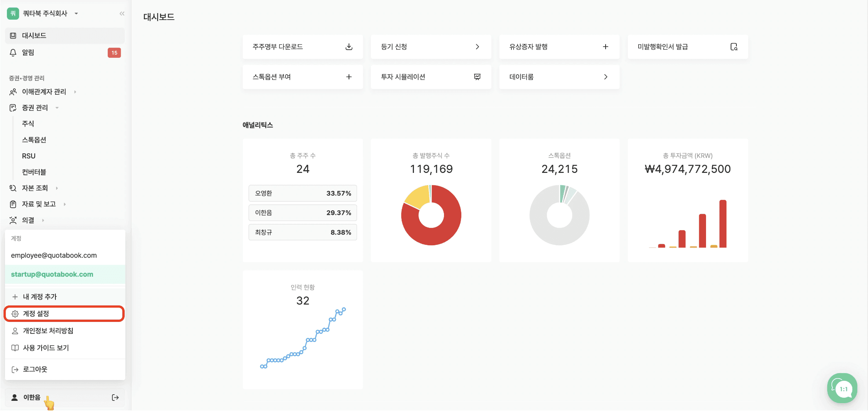This screenshot has height=412, width=868.
Task: Click the logout icon beside 이한음
Action: pyautogui.click(x=115, y=397)
